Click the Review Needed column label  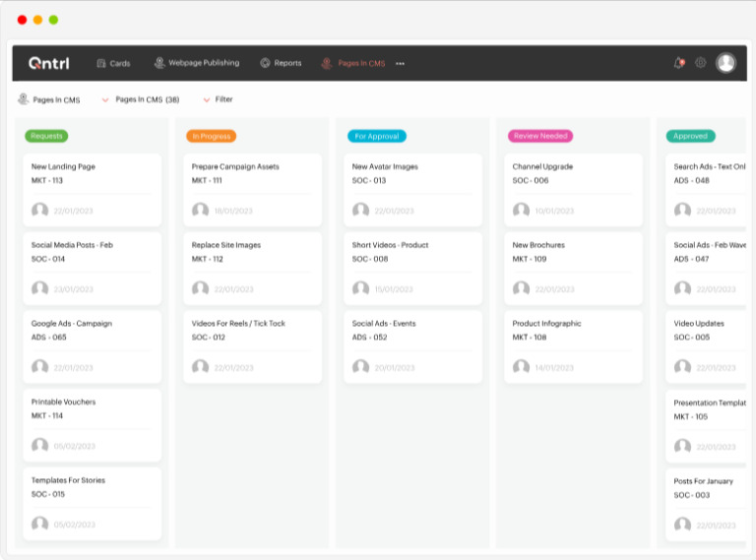540,136
